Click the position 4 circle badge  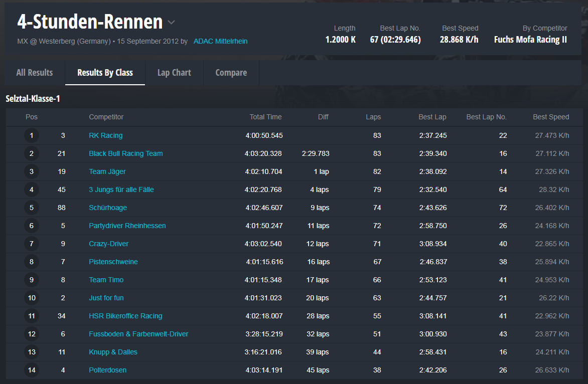tap(32, 189)
